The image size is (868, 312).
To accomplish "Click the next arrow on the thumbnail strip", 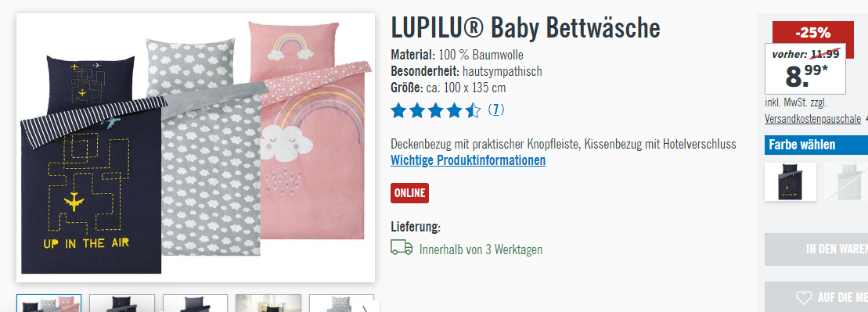I will (x=366, y=307).
